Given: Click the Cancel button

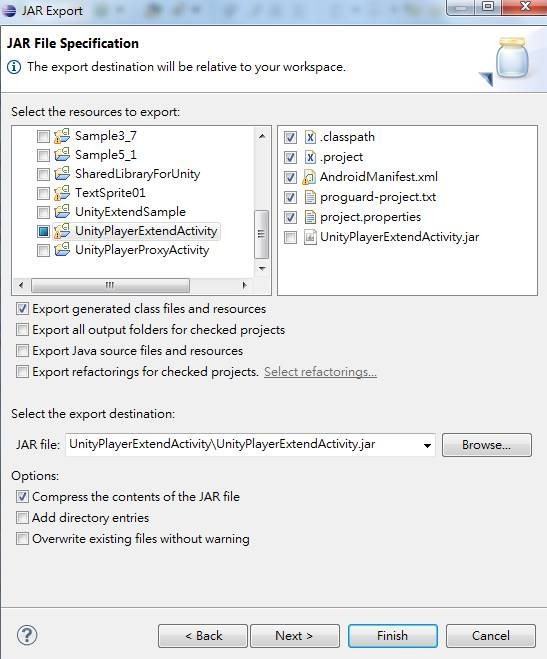Looking at the screenshot, I should tap(490, 635).
